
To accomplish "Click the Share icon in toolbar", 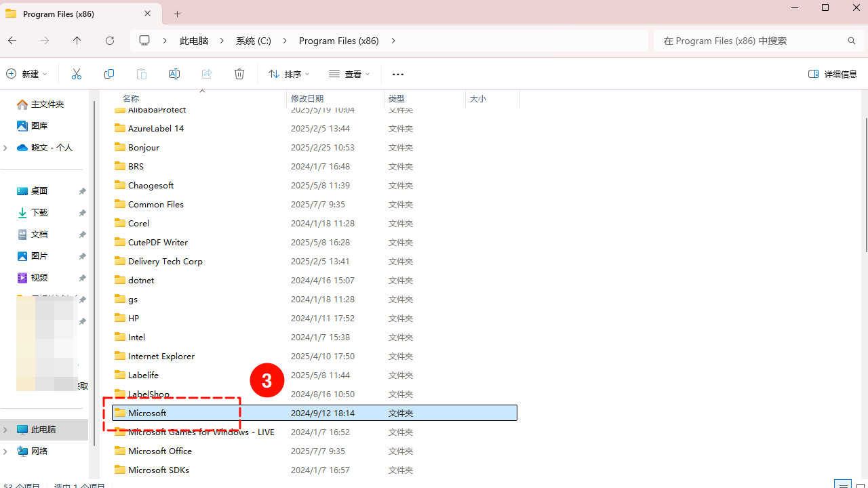I will (x=207, y=74).
